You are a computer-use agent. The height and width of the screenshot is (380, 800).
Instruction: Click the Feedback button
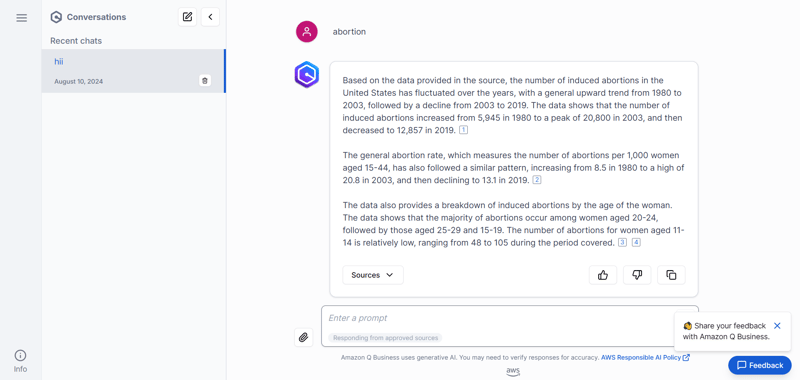click(x=760, y=365)
